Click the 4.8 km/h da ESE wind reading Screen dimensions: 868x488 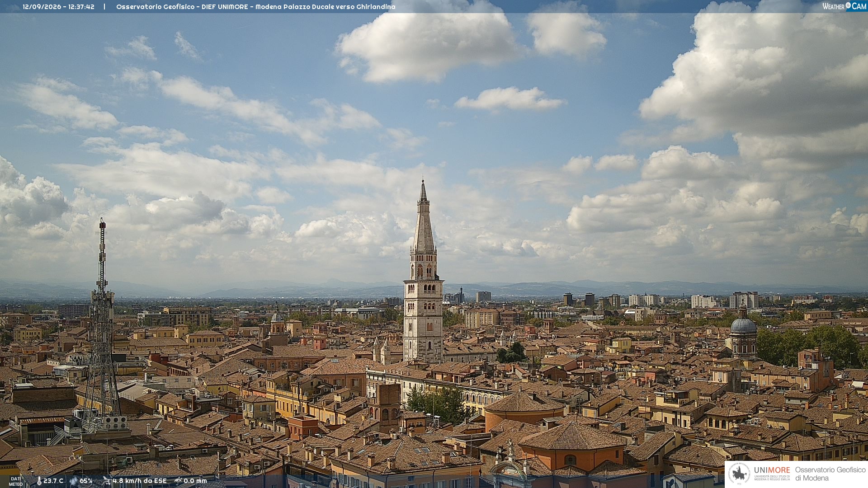140,481
